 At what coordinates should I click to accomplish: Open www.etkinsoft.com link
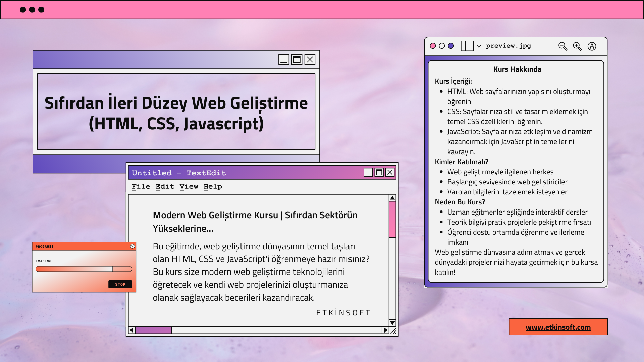coord(558,327)
